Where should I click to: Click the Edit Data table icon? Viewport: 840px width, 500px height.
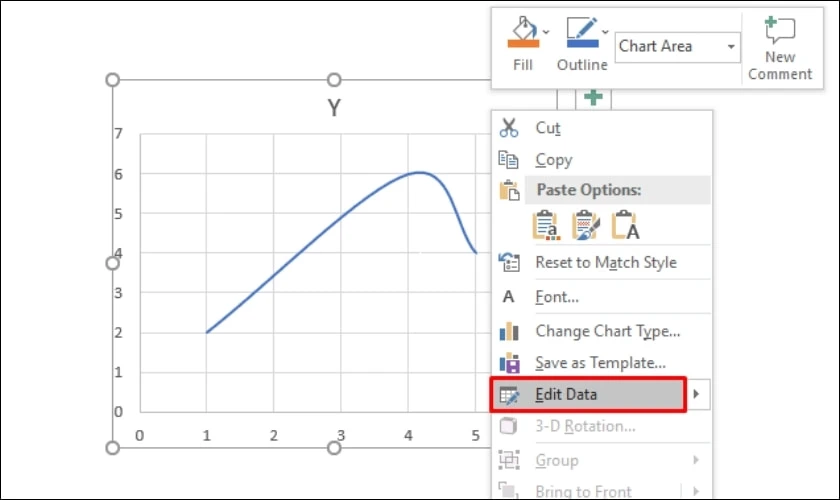509,395
